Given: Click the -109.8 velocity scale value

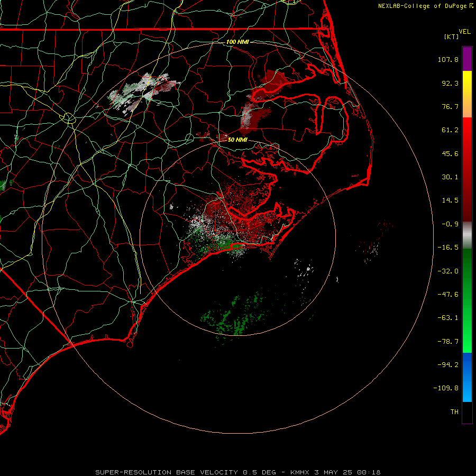Looking at the screenshot, I should point(446,388).
